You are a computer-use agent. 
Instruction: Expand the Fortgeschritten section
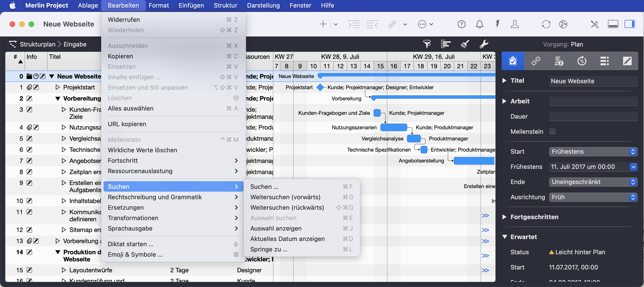coord(505,217)
